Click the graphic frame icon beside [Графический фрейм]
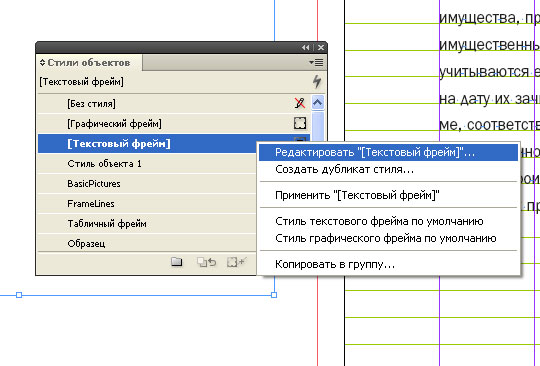This screenshot has width=540, height=366. click(300, 123)
